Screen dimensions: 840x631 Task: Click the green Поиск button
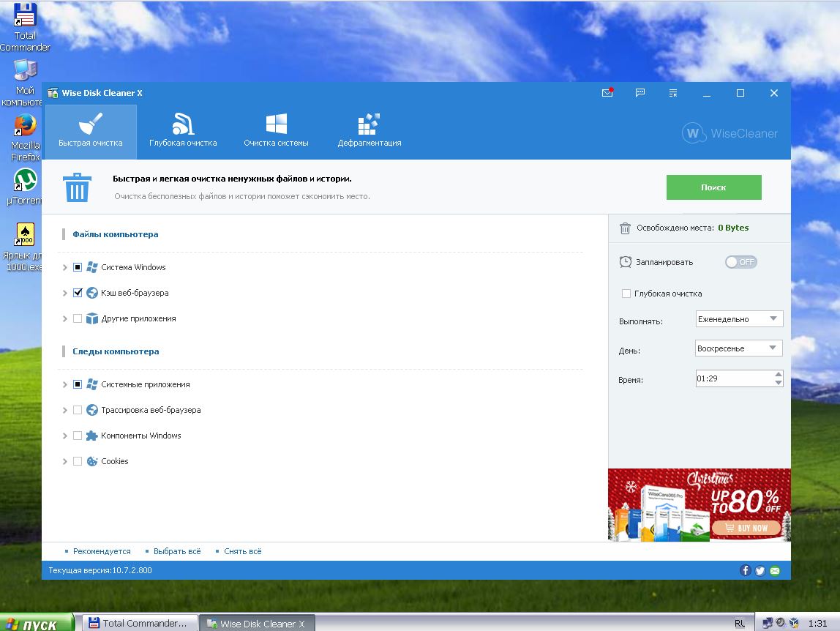[713, 187]
